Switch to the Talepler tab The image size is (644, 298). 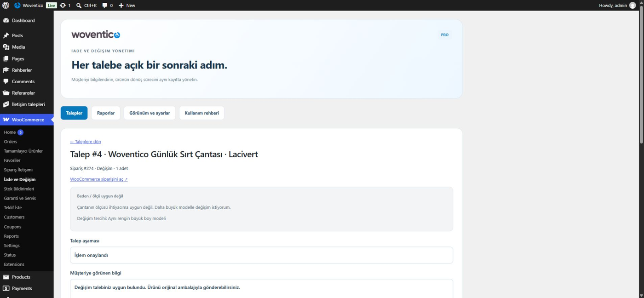74,113
